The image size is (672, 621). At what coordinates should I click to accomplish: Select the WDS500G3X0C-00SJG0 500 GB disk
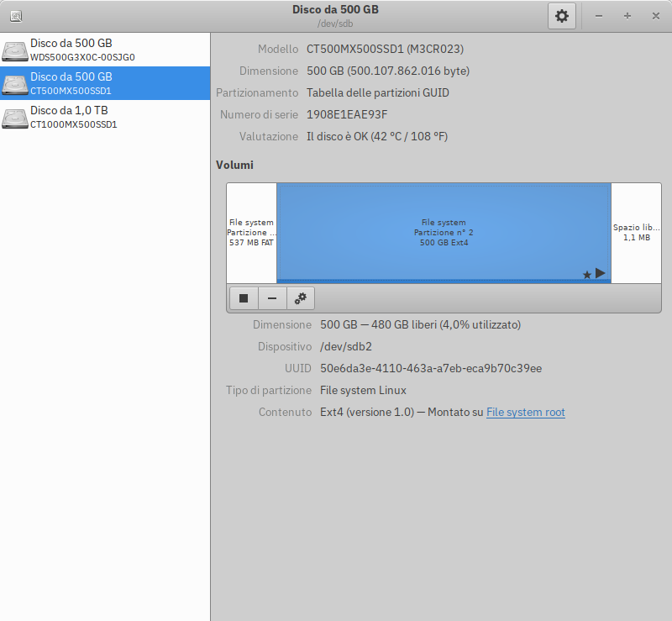(x=105, y=50)
